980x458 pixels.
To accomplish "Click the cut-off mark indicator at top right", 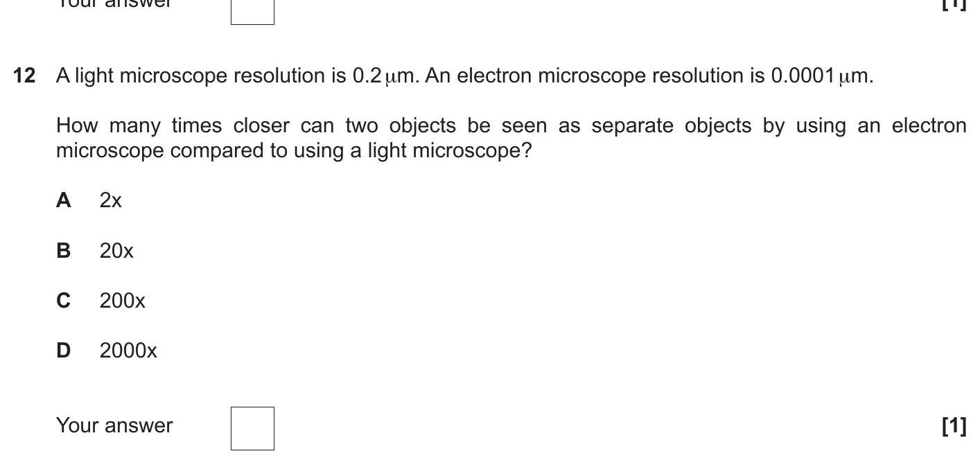I will point(954,4).
